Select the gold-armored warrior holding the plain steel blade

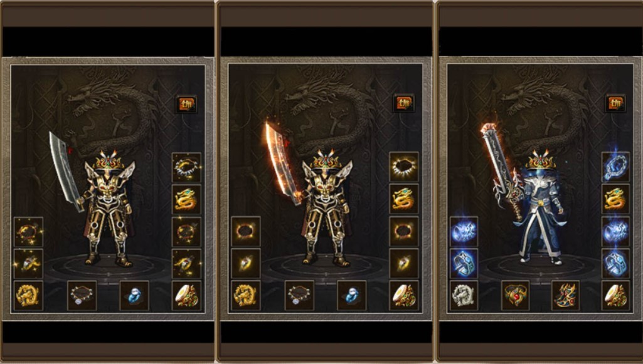[109, 208]
